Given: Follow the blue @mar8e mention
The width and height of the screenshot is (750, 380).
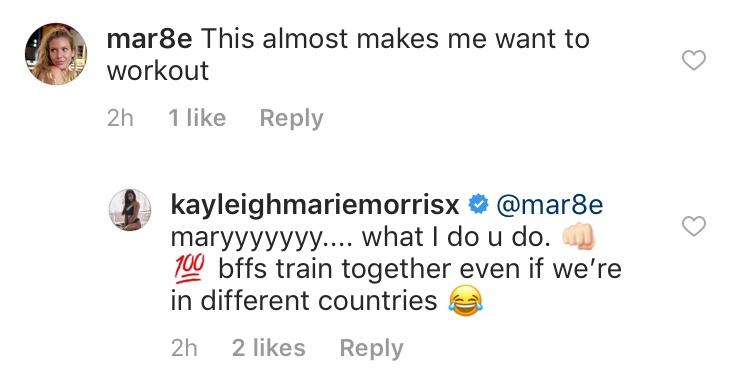Looking at the screenshot, I should [x=550, y=205].
